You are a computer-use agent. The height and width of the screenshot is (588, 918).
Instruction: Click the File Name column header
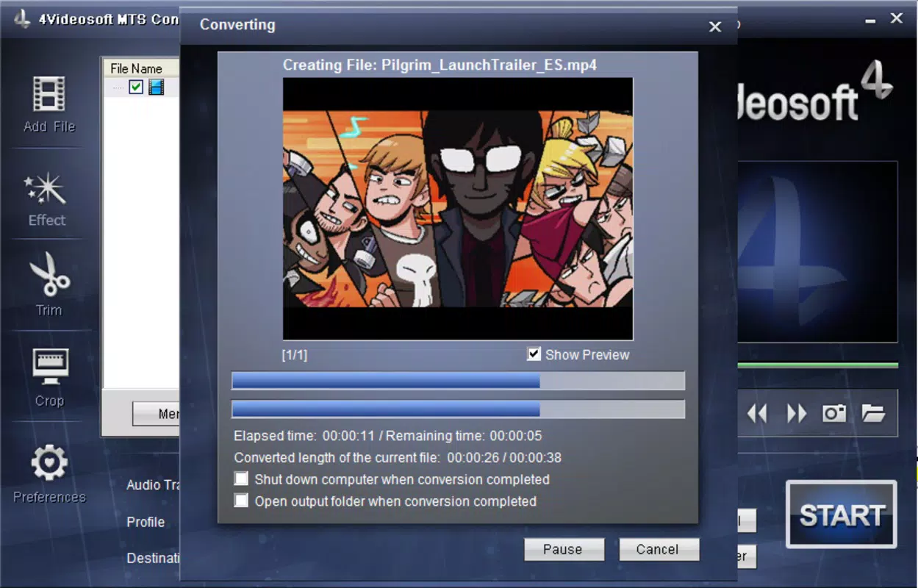click(141, 68)
